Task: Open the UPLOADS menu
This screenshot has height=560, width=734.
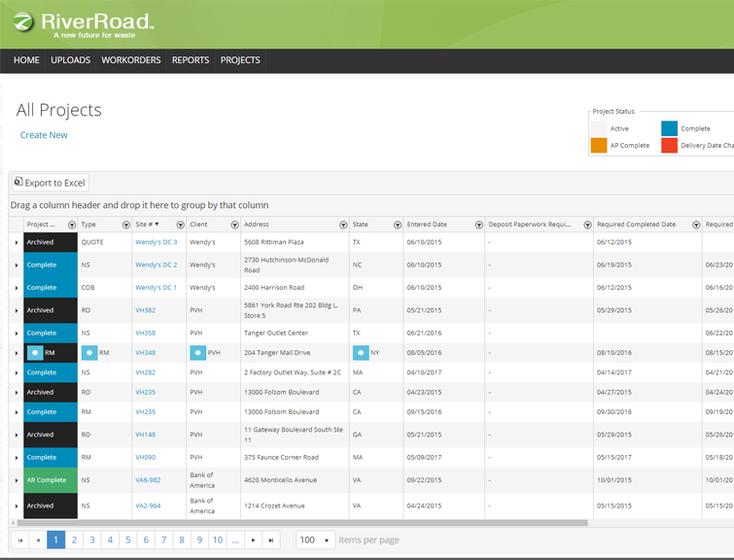Action: point(71,60)
